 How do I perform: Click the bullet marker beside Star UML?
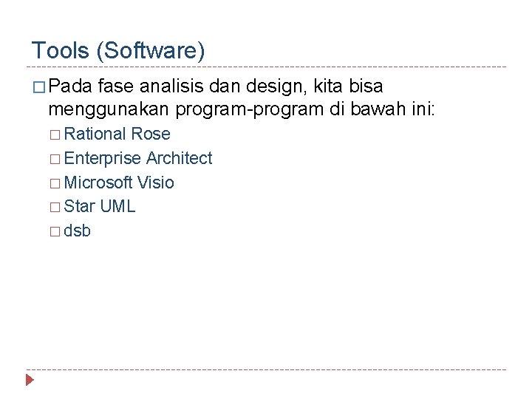(55, 207)
